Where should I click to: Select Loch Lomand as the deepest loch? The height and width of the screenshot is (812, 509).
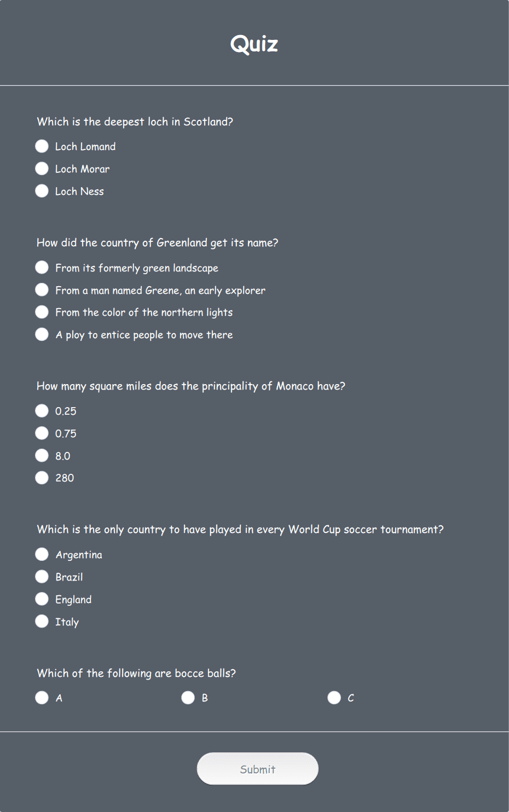click(x=42, y=146)
